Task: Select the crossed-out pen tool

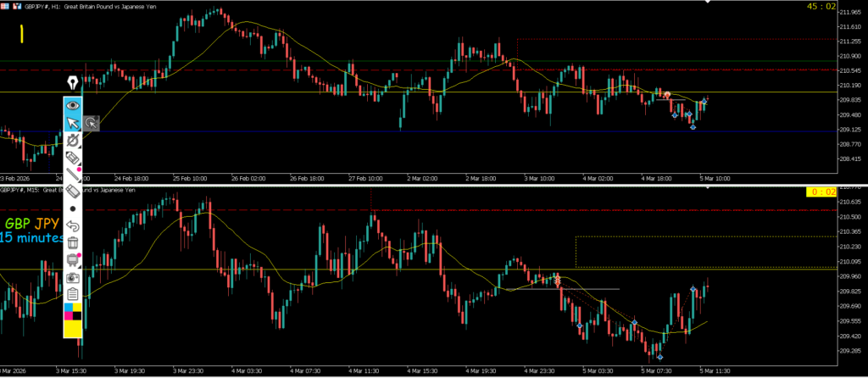Action: point(73,141)
